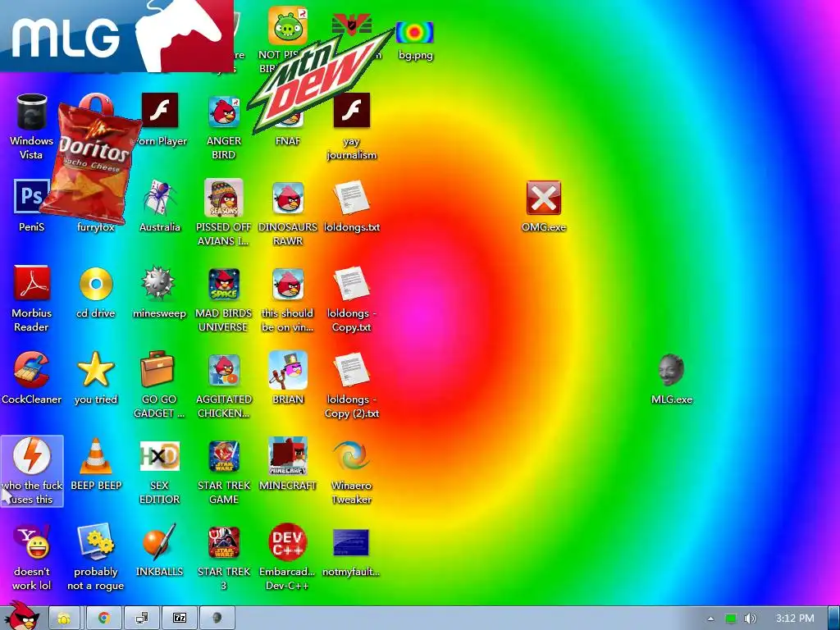Open the 7z taskbar button
Image resolution: width=840 pixels, height=630 pixels.
[180, 618]
